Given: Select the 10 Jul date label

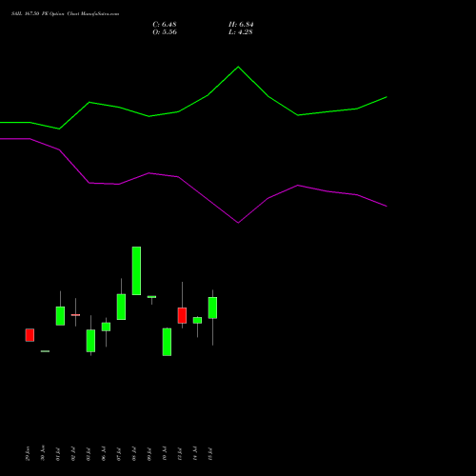Looking at the screenshot, I should [165, 454].
